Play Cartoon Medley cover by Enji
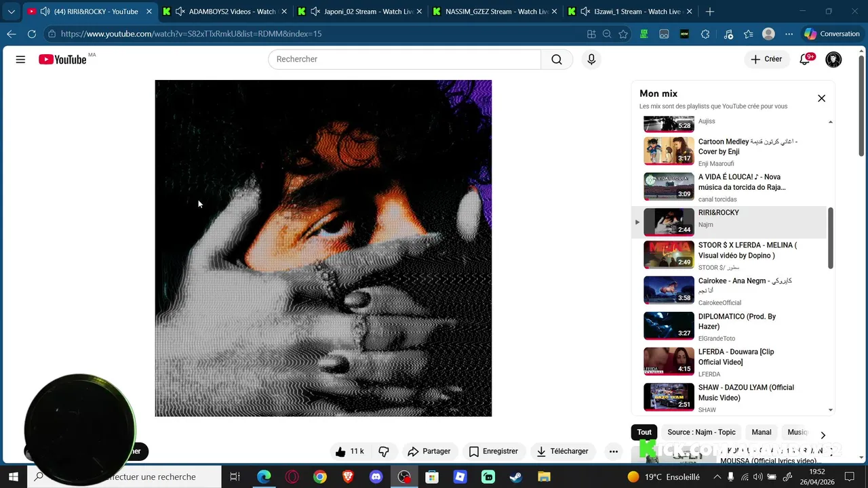 click(x=730, y=151)
